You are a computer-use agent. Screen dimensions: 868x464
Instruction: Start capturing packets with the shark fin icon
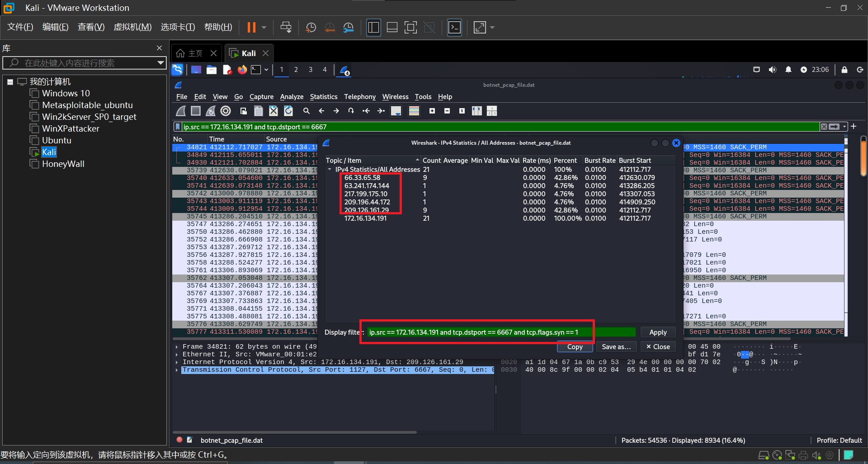tap(181, 111)
